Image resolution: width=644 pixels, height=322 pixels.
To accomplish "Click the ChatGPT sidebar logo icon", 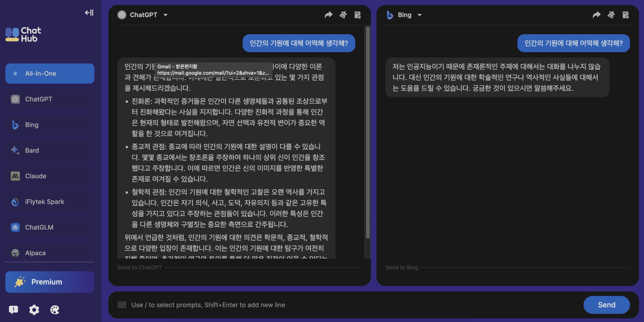I will [15, 99].
